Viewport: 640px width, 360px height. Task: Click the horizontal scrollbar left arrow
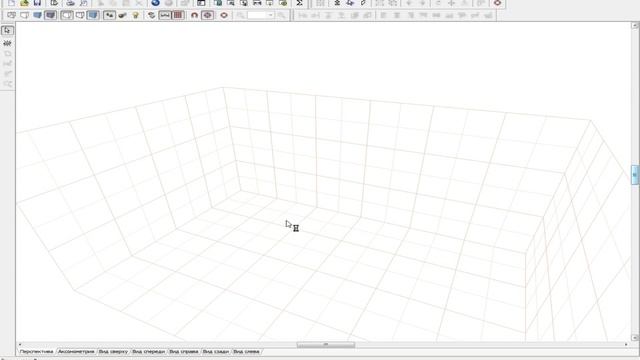[20, 345]
